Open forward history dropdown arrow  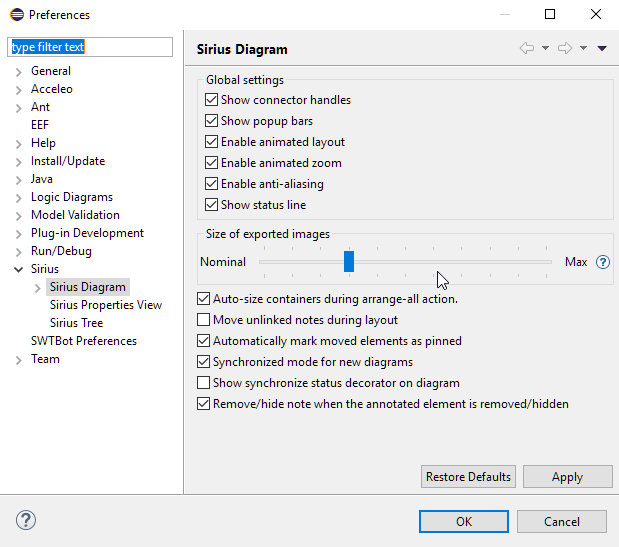[x=583, y=48]
